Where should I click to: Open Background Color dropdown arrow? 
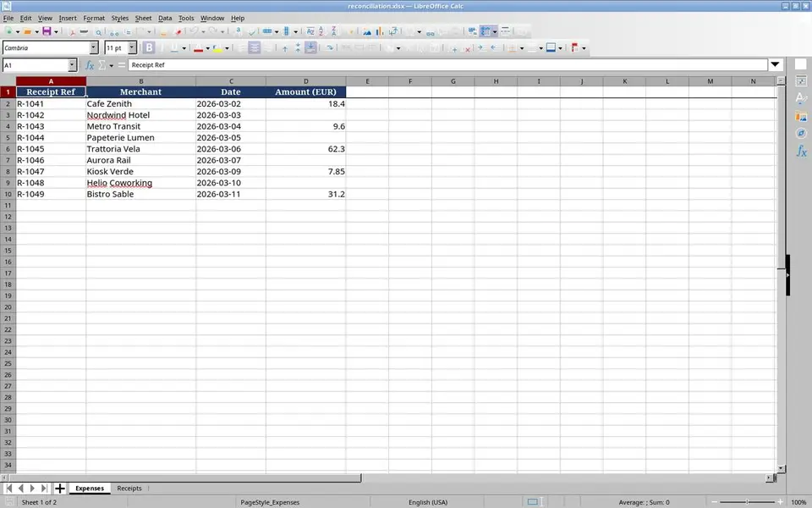[227, 48]
